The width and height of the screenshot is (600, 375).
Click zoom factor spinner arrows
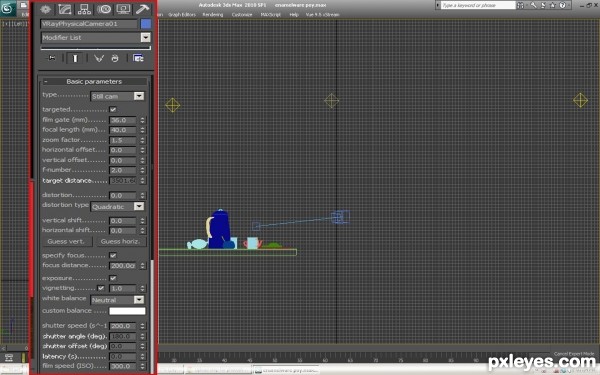coord(142,140)
